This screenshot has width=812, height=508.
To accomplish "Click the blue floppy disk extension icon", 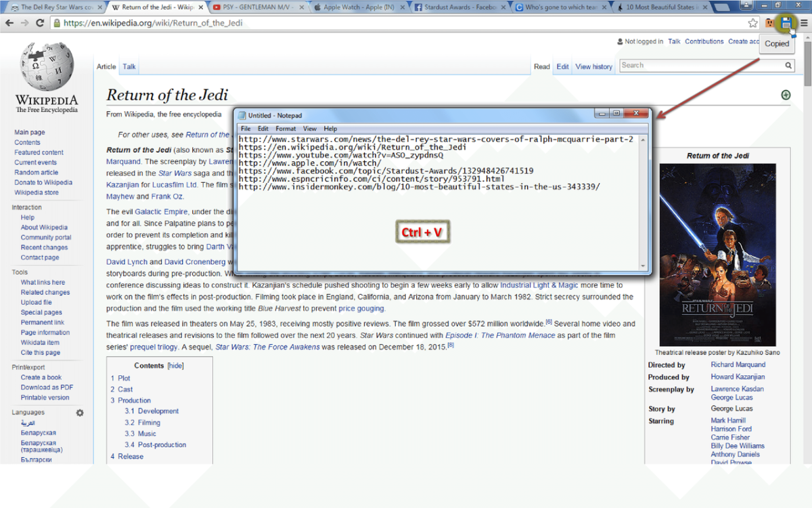I will [786, 23].
